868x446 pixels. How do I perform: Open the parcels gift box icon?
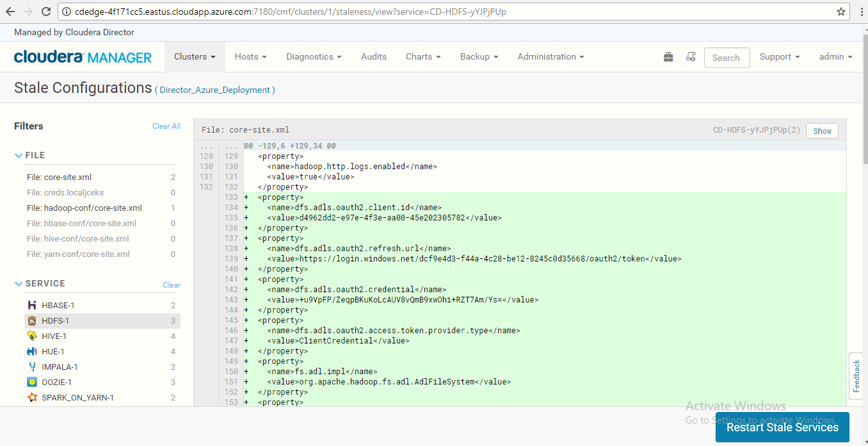(668, 57)
